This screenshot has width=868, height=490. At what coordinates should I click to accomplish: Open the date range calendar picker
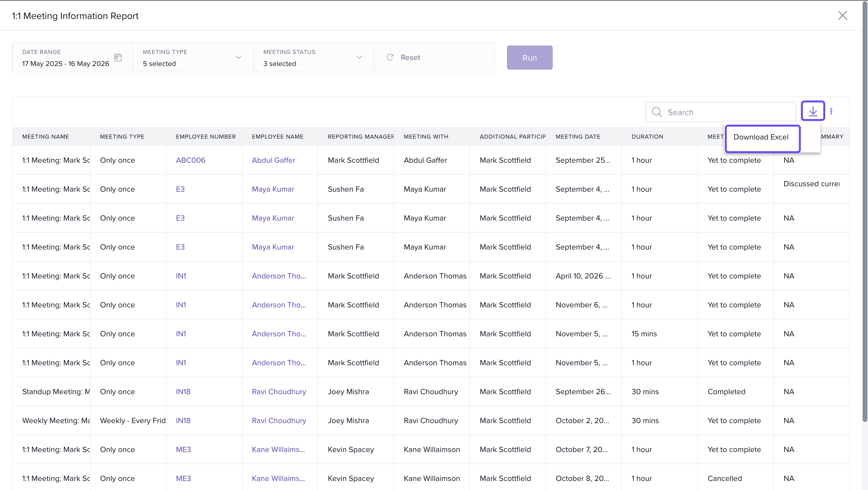point(118,57)
